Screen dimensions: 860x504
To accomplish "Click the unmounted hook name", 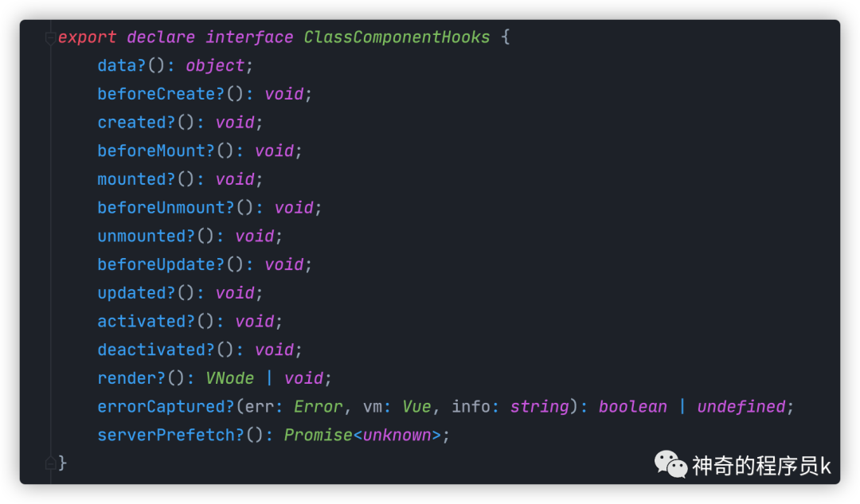I will 142,236.
